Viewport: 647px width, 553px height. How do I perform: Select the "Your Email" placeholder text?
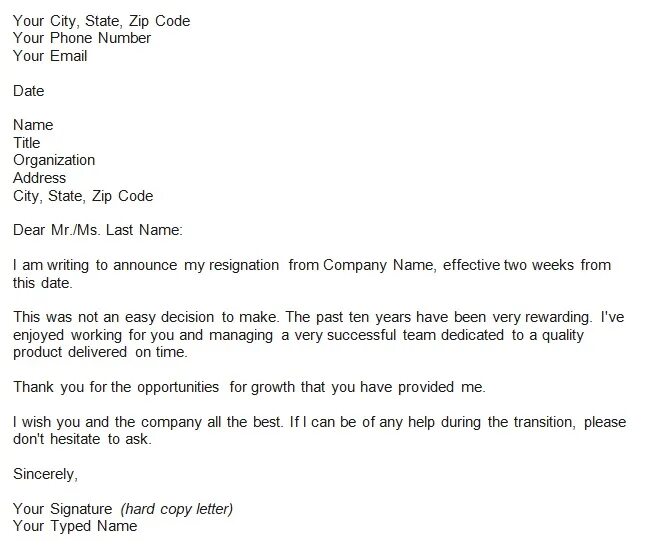pyautogui.click(x=50, y=56)
